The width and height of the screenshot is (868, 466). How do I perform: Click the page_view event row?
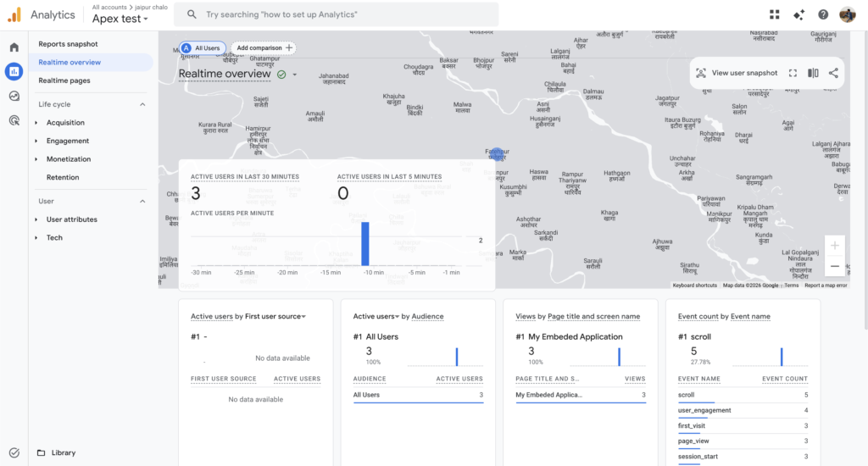tap(743, 441)
